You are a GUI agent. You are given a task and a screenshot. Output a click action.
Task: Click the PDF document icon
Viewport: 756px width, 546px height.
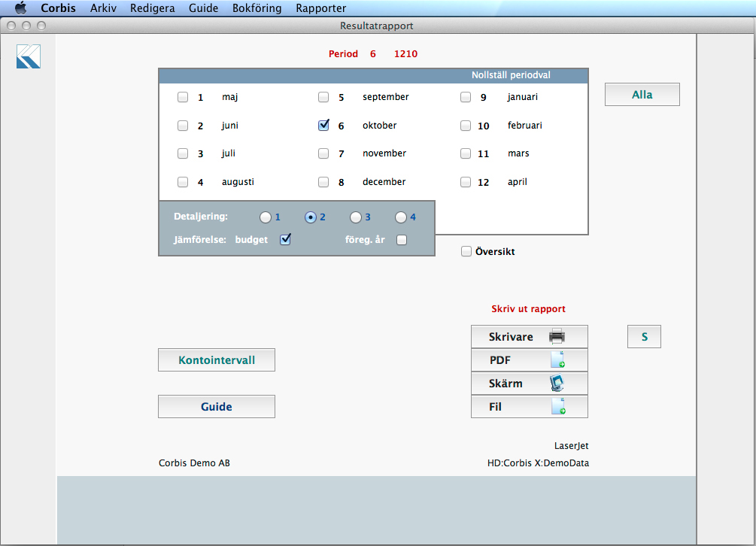[558, 359]
